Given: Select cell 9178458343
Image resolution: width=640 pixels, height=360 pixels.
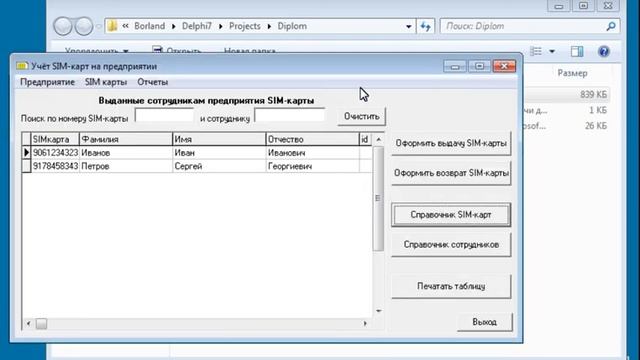Looking at the screenshot, I should coord(55,166).
